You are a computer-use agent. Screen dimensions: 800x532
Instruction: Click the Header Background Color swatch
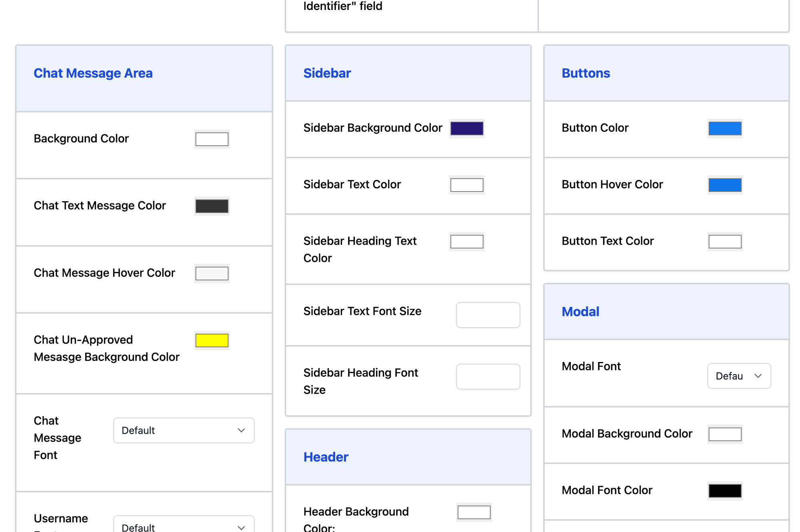tap(474, 512)
